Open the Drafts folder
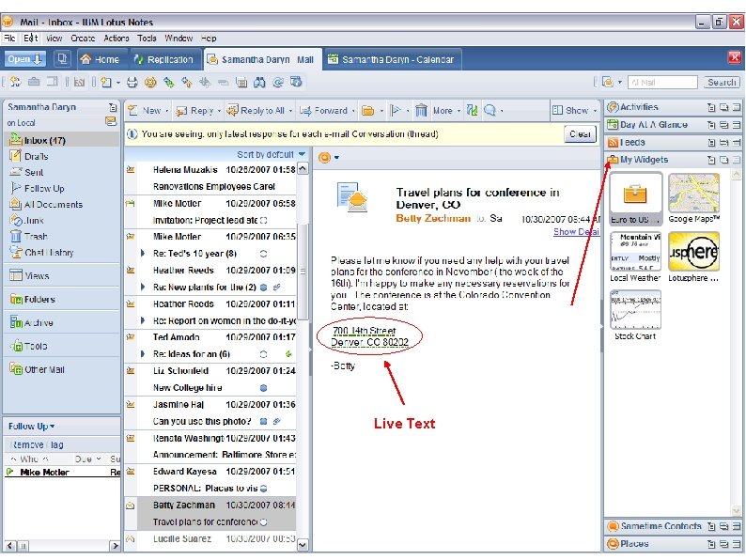 point(36,157)
